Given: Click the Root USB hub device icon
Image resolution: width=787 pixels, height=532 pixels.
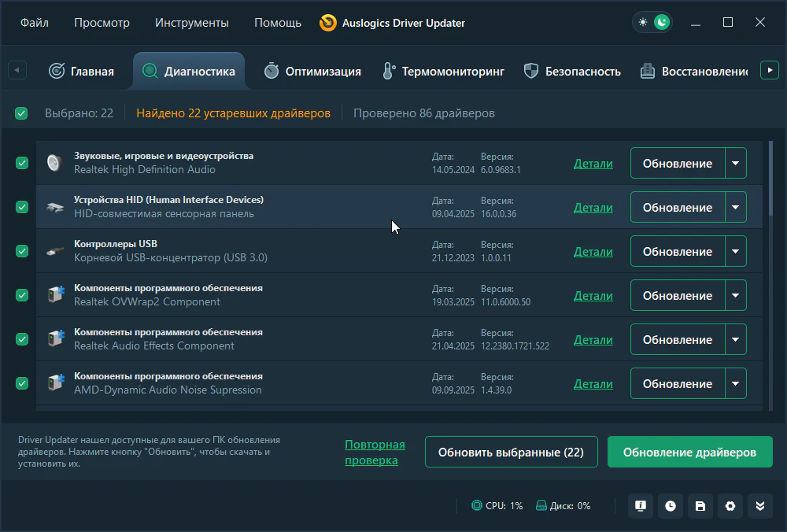Looking at the screenshot, I should (54, 251).
